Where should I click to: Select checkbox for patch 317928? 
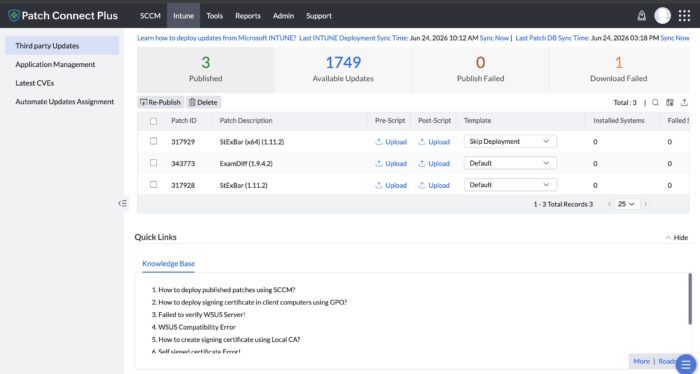click(x=154, y=184)
